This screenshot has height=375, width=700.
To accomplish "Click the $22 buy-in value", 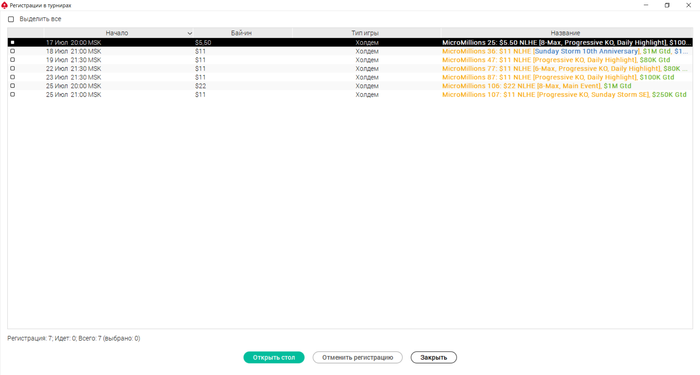I will coord(200,86).
